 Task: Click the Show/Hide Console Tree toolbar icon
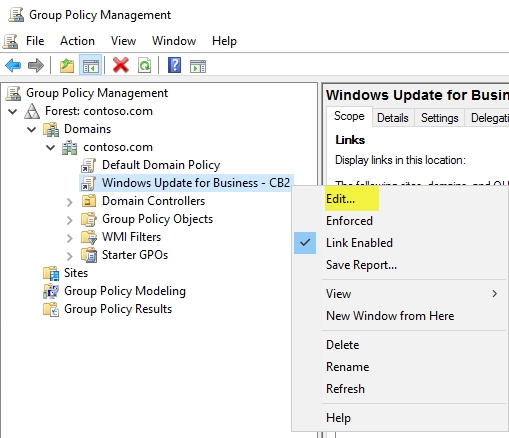point(91,65)
